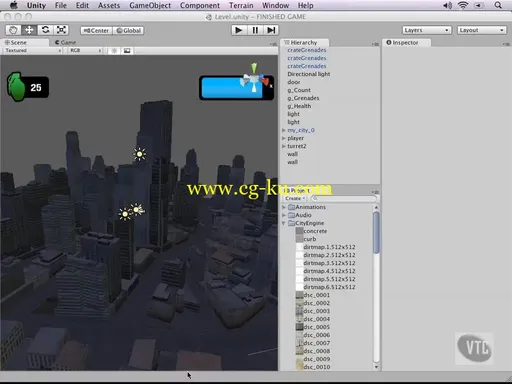The image size is (512, 384).
Task: Start Play mode
Action: [239, 30]
